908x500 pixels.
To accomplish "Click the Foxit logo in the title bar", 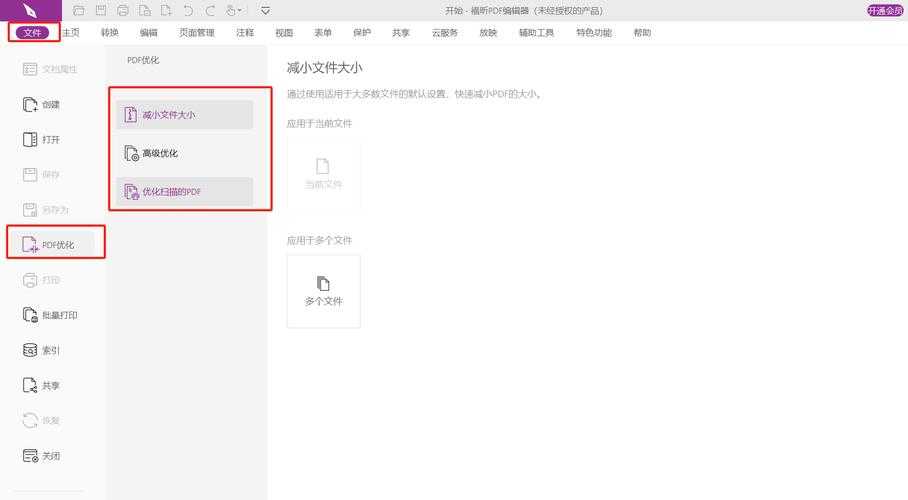I will (31, 10).
